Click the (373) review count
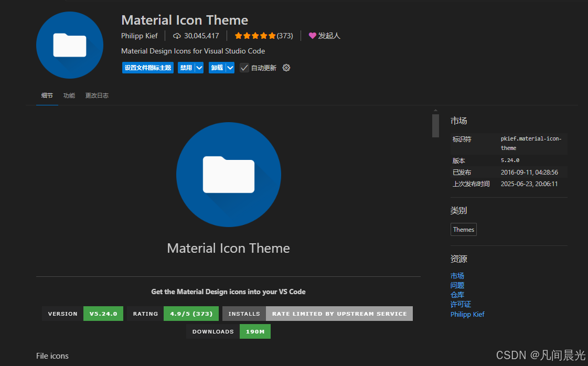 [285, 36]
